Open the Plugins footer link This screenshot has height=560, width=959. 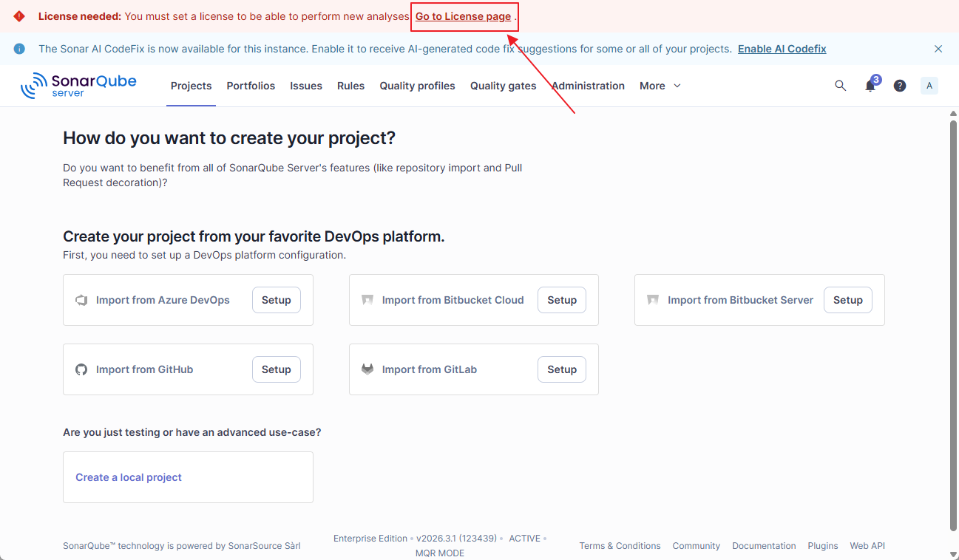click(823, 546)
